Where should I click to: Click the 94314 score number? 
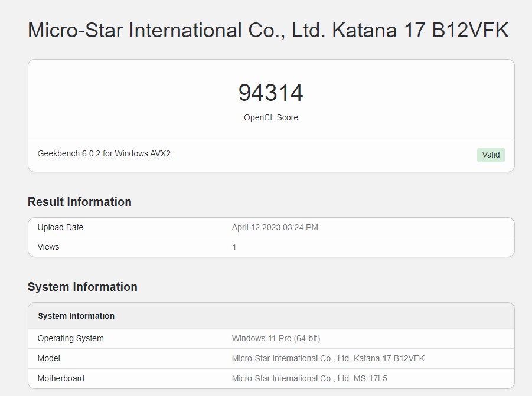pos(270,93)
